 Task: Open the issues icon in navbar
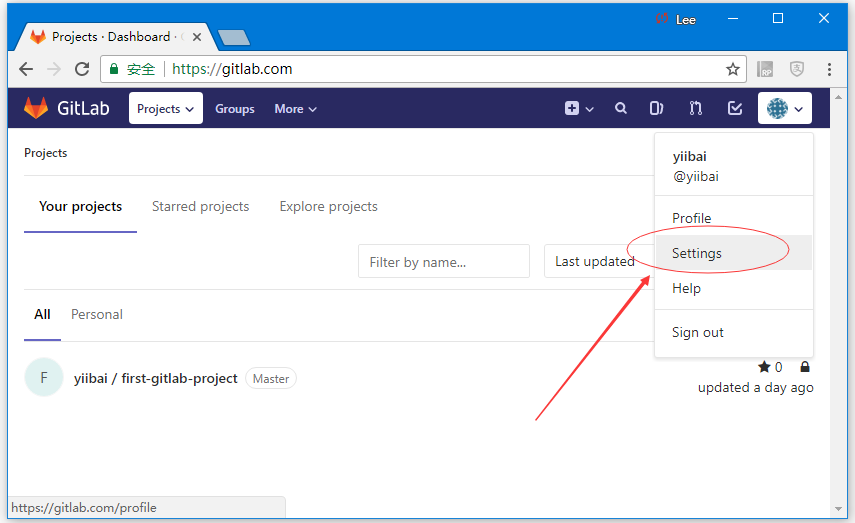657,109
